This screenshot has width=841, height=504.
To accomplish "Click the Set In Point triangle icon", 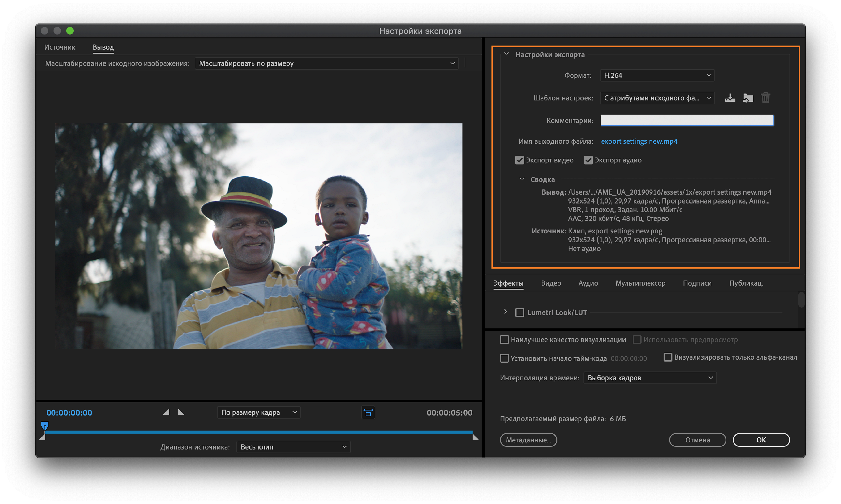I will pyautogui.click(x=166, y=412).
